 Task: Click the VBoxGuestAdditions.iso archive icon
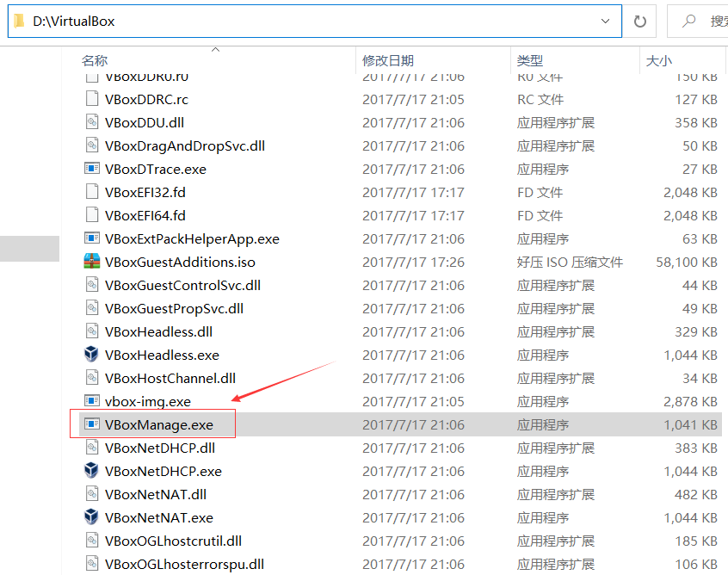92,262
